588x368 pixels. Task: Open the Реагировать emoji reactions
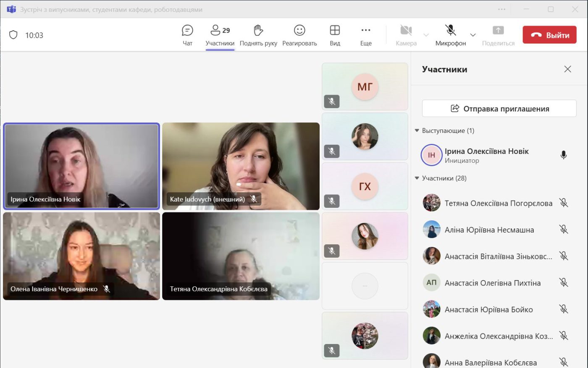coord(299,31)
